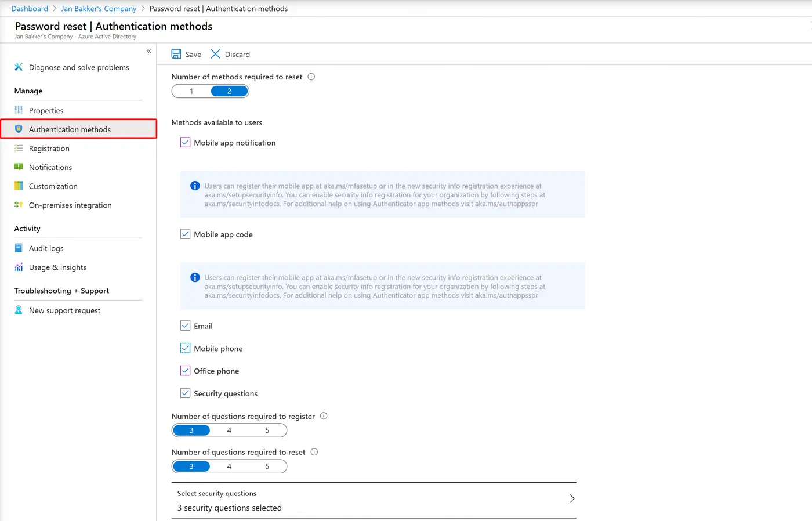Choose 4 questions required to reset

coord(229,466)
